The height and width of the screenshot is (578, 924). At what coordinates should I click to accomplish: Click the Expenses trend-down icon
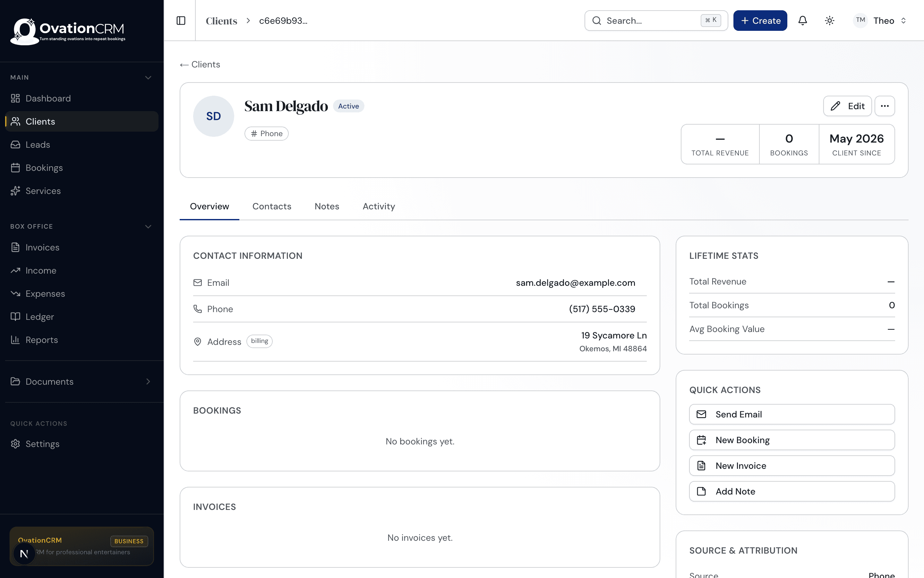tap(15, 293)
